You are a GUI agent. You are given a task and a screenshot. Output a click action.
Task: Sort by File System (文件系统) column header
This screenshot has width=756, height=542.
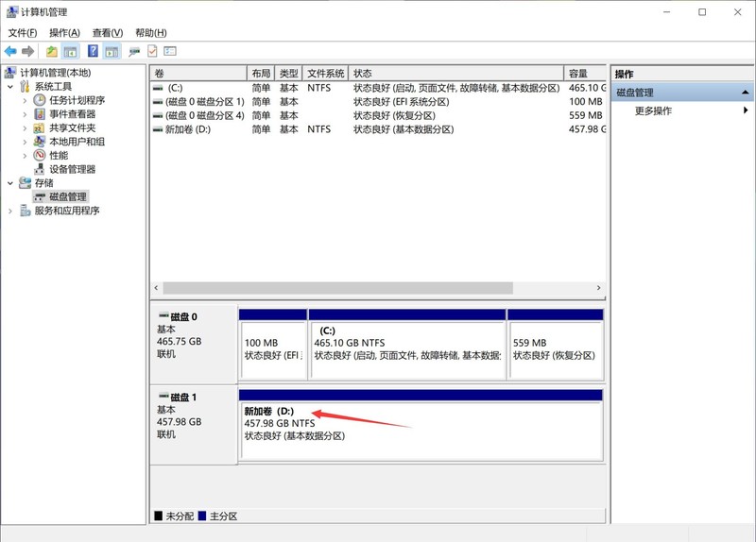click(325, 74)
